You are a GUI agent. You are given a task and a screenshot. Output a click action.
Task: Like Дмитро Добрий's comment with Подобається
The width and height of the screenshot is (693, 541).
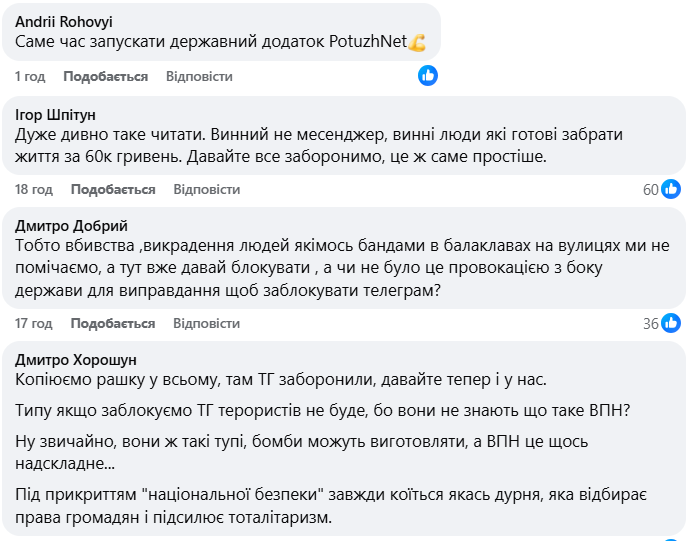pos(113,323)
